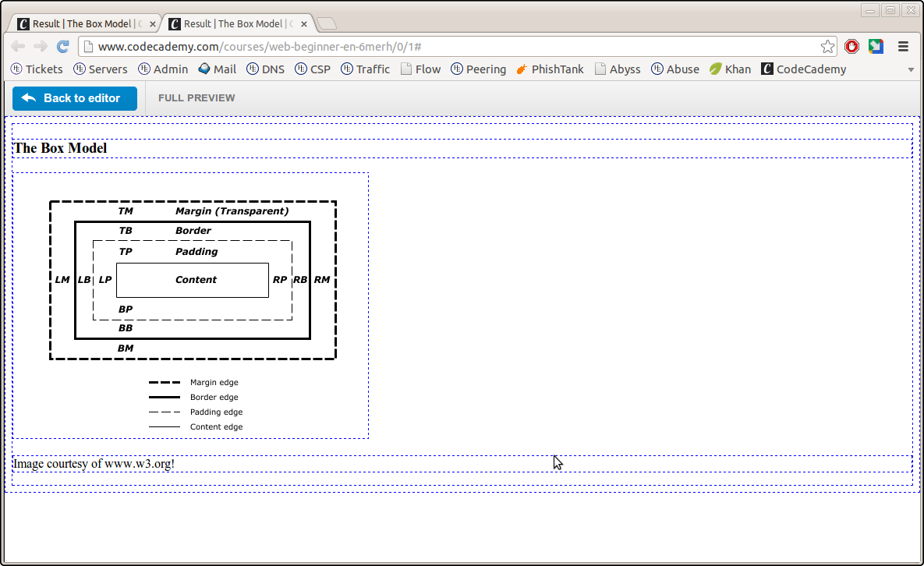Bookmark page with the star icon
Viewport: 924px width, 566px height.
(x=827, y=47)
